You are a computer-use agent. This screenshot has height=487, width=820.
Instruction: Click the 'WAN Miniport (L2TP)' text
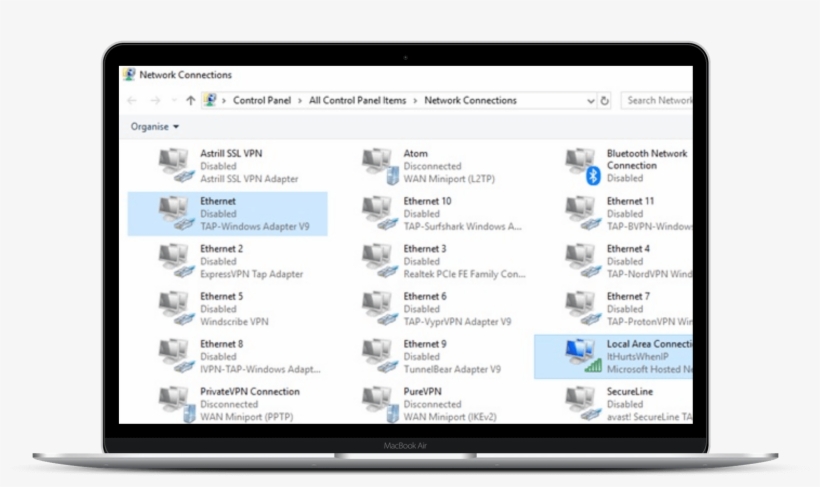(449, 179)
